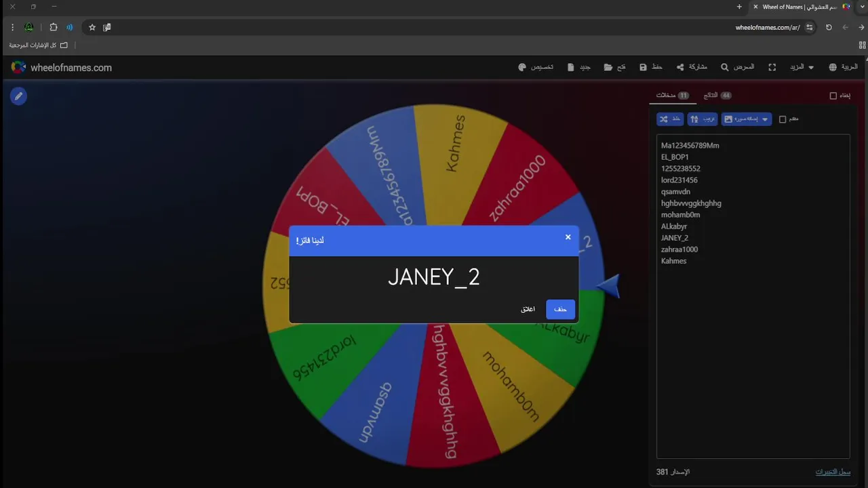Select the JANEY_2 entry in the list
Viewport: 868px width, 488px height.
[x=675, y=238]
